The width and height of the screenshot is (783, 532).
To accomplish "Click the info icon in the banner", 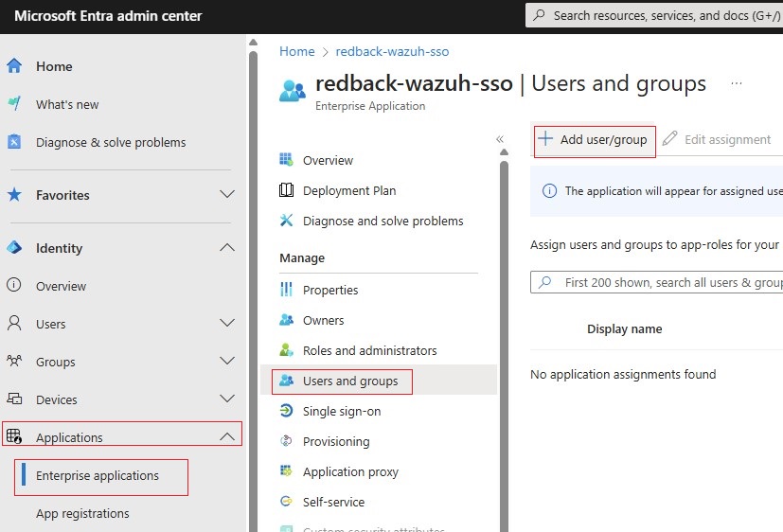I will pos(549,190).
